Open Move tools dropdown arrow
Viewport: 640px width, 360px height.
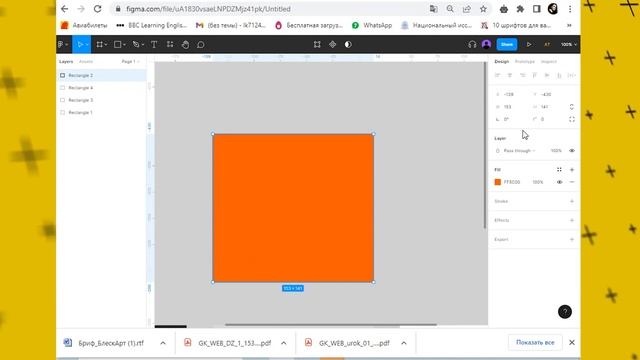[87, 45]
